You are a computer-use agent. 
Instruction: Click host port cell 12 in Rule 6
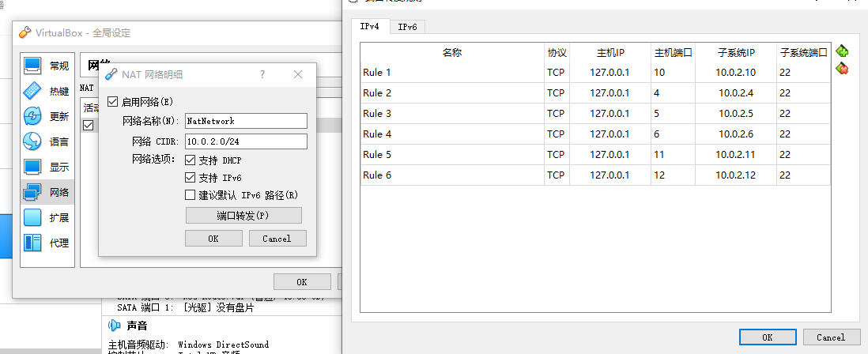click(x=674, y=175)
